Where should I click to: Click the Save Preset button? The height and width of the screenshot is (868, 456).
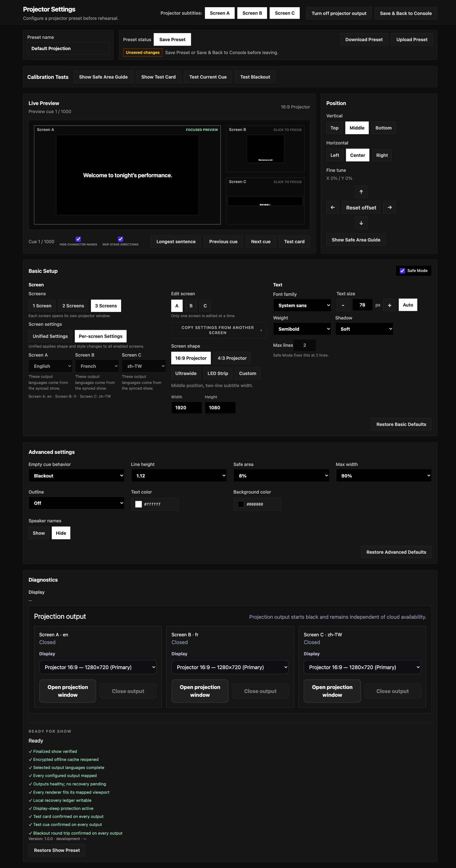click(x=172, y=39)
